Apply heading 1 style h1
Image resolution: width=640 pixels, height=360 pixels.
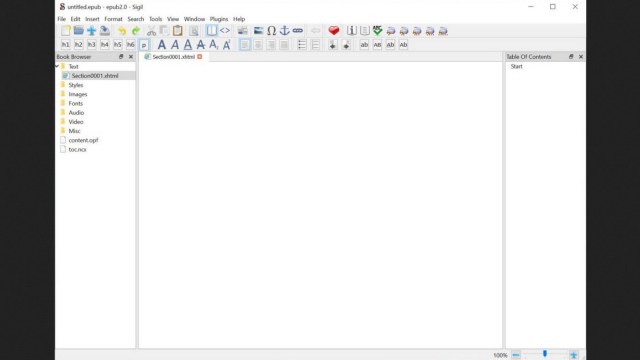point(65,45)
